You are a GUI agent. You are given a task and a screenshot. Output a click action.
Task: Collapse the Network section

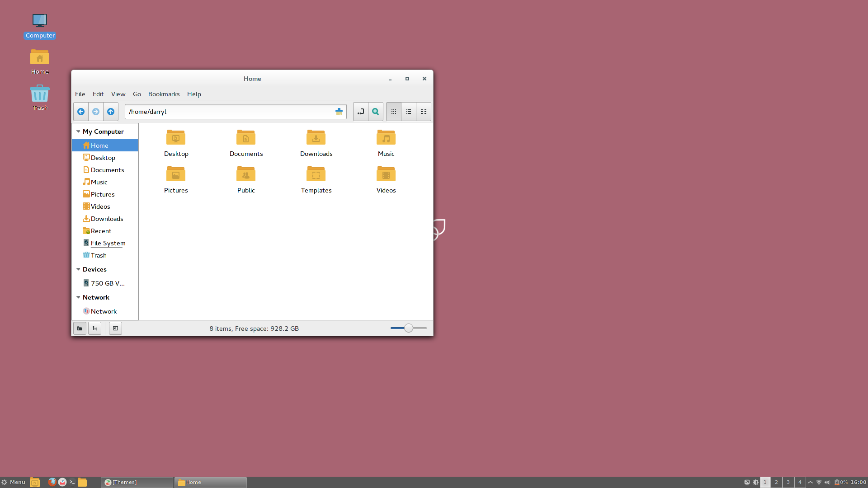click(78, 297)
